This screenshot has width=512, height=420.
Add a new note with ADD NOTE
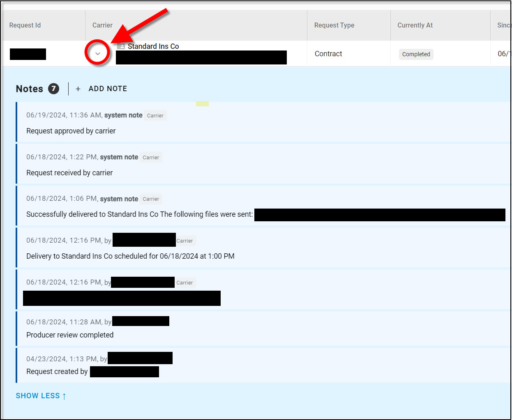click(x=108, y=89)
